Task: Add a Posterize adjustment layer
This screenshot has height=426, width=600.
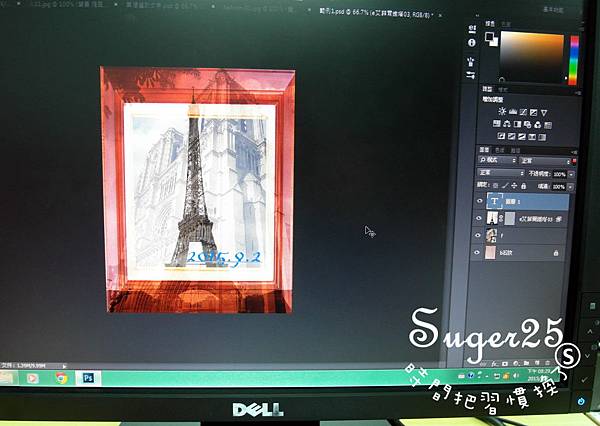Action: coord(512,136)
